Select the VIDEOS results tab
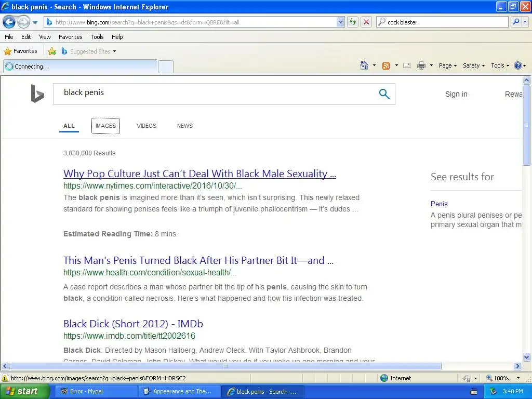This screenshot has height=399, width=532. click(x=146, y=126)
